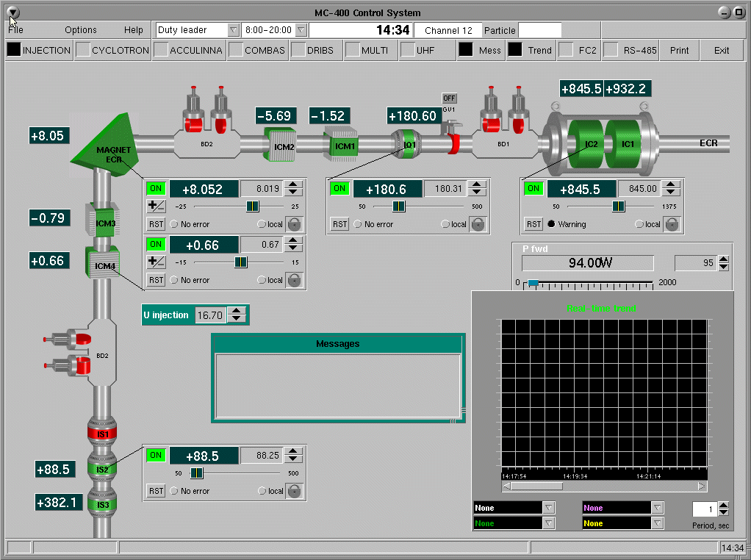Enable the Trend display toggle
Screen dimensions: 751x560
click(516, 51)
